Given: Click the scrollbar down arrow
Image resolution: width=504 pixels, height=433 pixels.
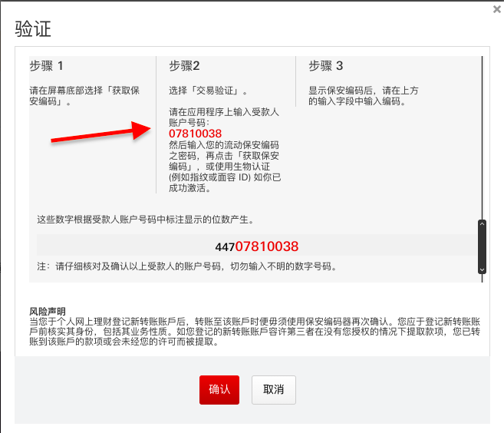Looking at the screenshot, I should tap(482, 269).
